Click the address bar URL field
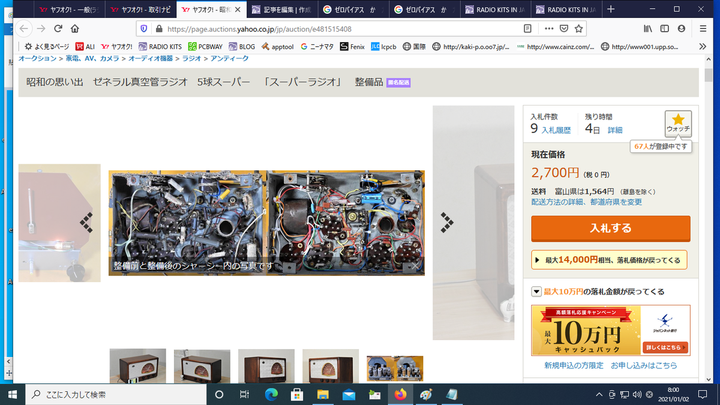Image resolution: width=720 pixels, height=405 pixels. [330, 29]
